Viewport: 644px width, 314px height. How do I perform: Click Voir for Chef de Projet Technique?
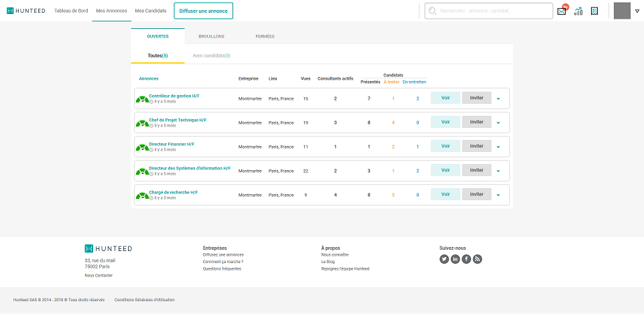pyautogui.click(x=446, y=122)
